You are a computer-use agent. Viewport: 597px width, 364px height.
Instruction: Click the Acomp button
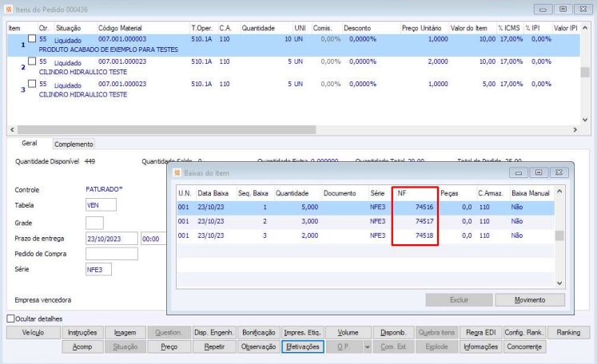click(x=82, y=347)
